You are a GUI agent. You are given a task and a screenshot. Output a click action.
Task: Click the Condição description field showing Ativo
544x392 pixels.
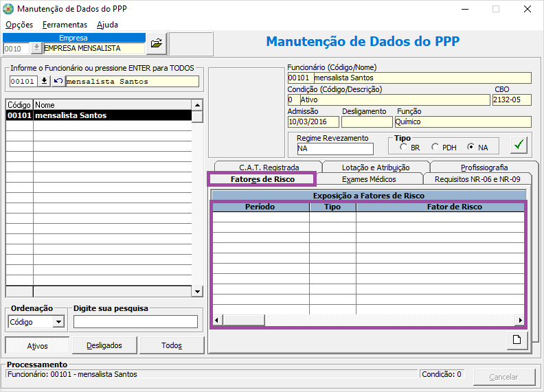click(x=395, y=100)
